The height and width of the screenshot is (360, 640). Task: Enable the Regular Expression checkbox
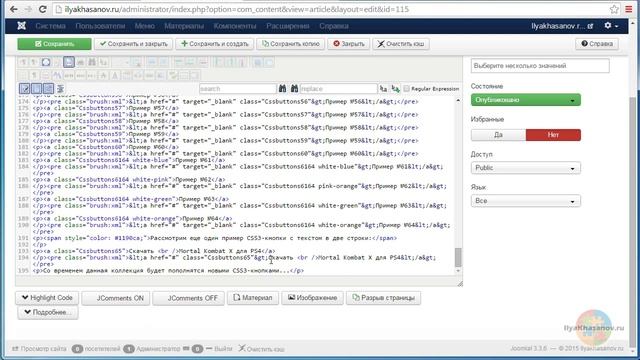[x=406, y=89]
